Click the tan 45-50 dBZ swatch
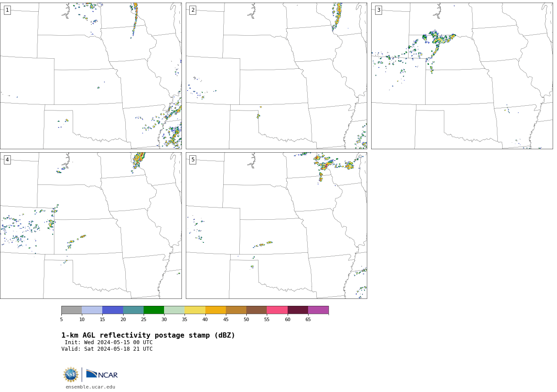 click(236, 310)
